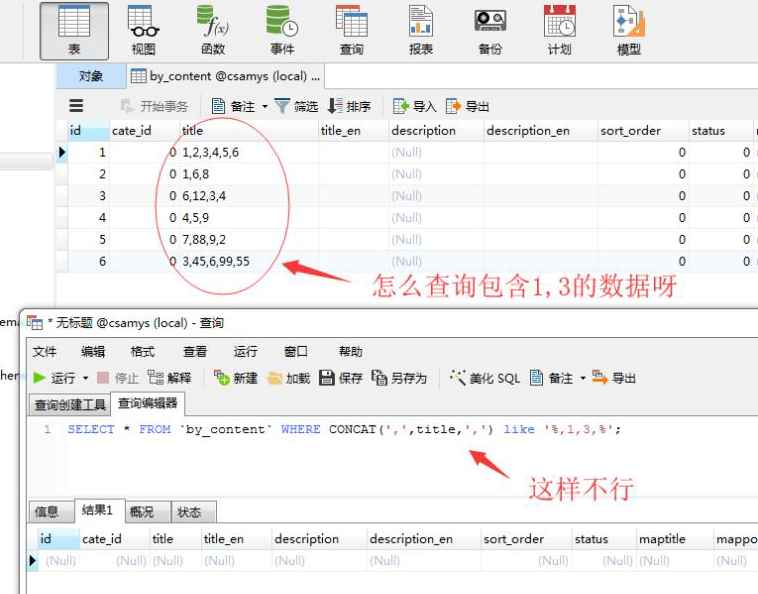The image size is (758, 594).
Task: Open the 运行 (Run) menu in the menu bar
Action: pos(245,351)
